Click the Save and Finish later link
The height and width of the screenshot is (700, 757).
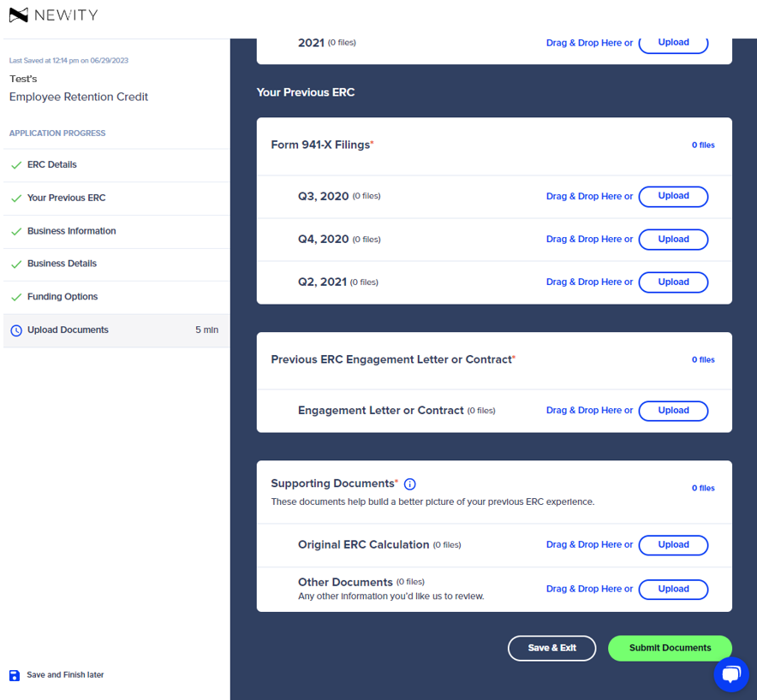tap(65, 675)
